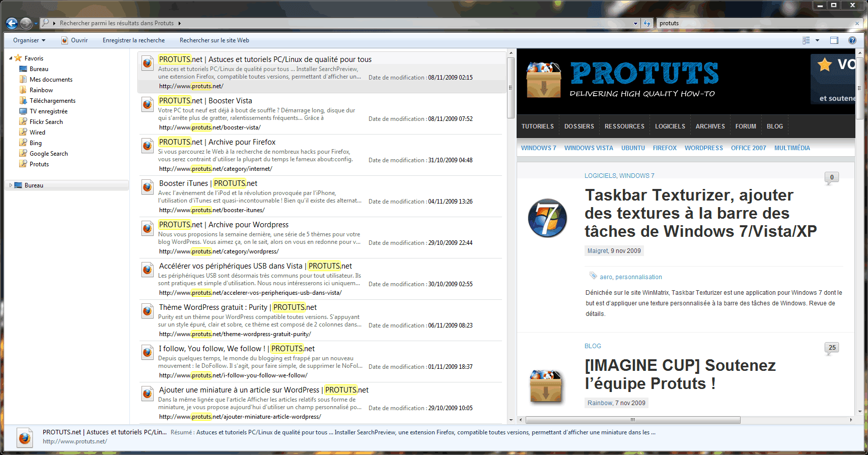The width and height of the screenshot is (868, 455).
Task: Click the Back navigation arrow button
Action: point(12,23)
